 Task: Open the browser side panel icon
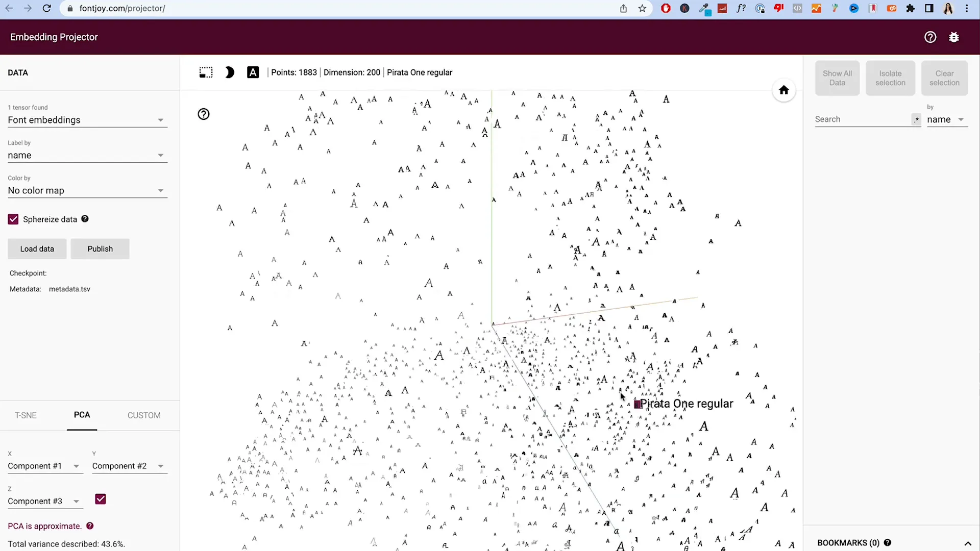(929, 8)
